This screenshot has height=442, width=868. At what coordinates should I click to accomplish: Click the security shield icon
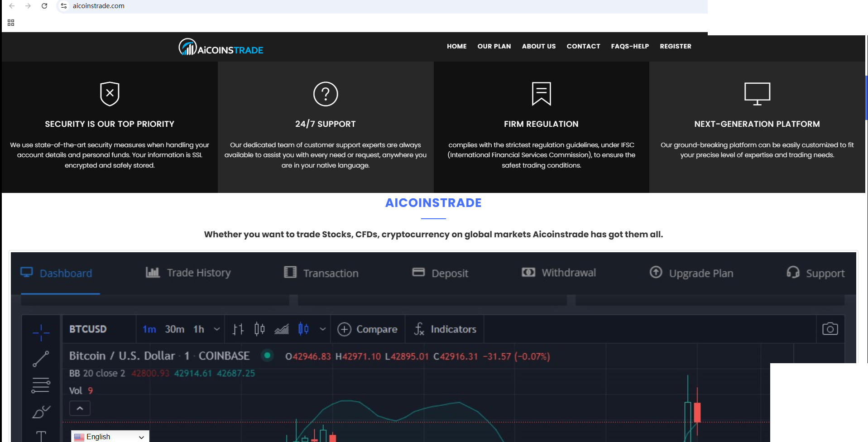click(x=110, y=94)
